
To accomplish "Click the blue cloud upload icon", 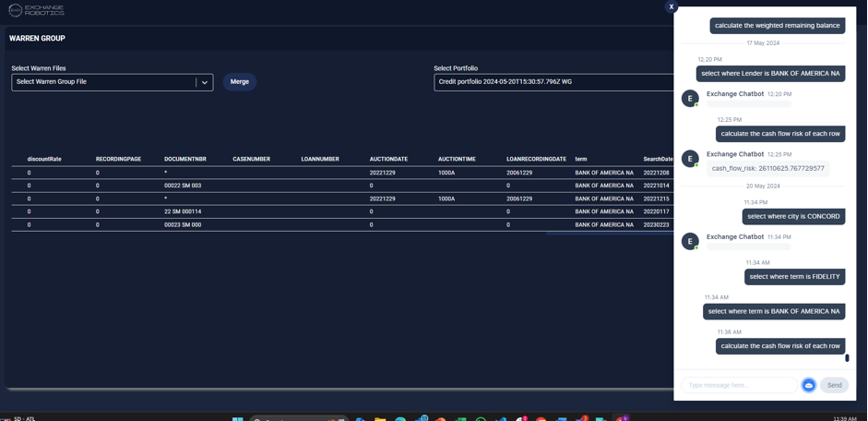I will 808,385.
